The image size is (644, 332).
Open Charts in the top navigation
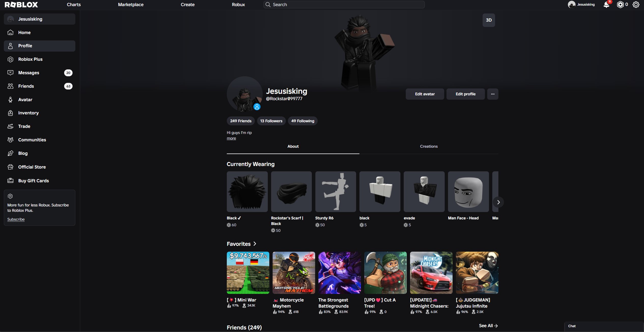(74, 5)
